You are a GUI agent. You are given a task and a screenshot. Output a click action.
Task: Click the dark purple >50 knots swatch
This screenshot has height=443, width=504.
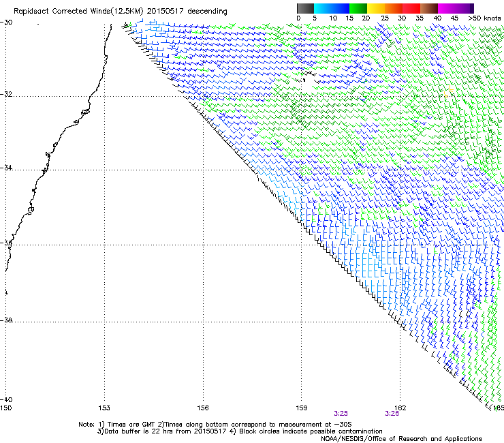[x=472, y=9]
